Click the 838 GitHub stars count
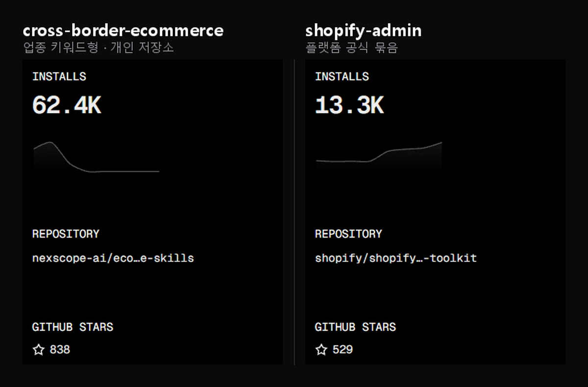This screenshot has width=588, height=387. tap(60, 350)
